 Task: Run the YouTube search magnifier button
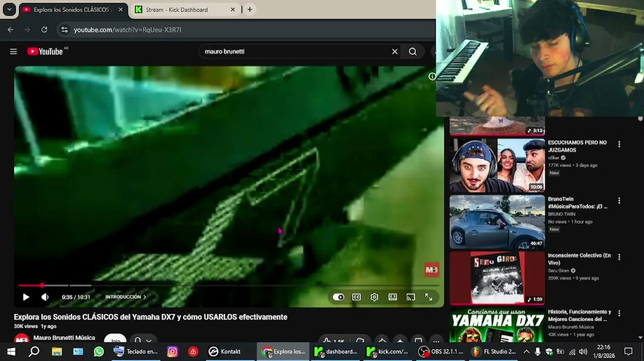click(413, 52)
